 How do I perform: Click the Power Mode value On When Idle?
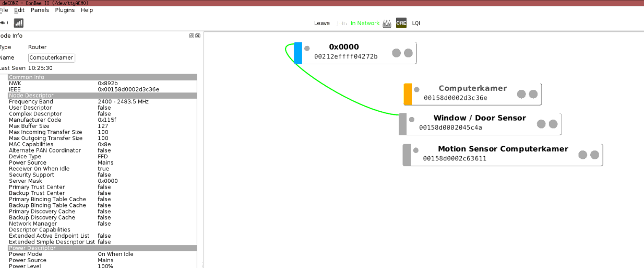[115, 254]
